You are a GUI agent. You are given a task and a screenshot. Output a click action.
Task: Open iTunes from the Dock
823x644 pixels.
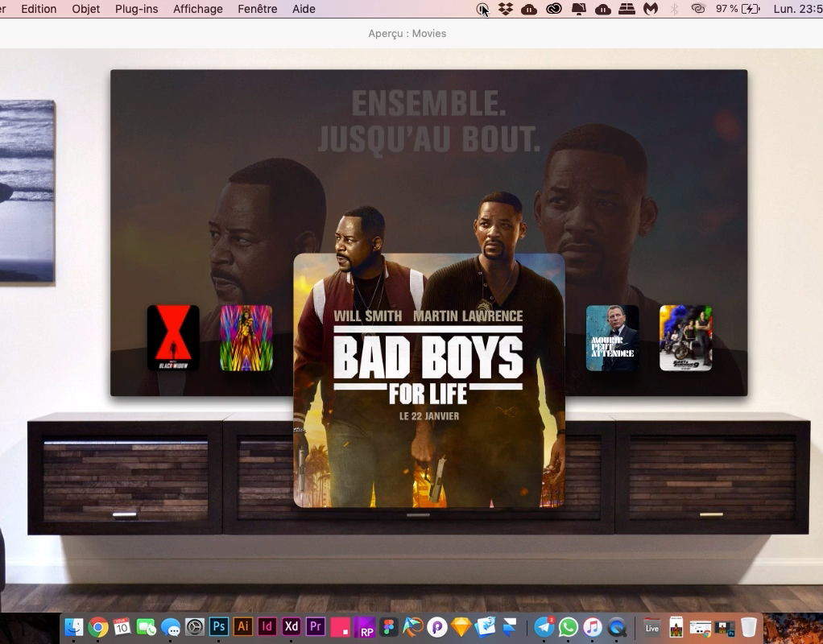click(x=593, y=626)
